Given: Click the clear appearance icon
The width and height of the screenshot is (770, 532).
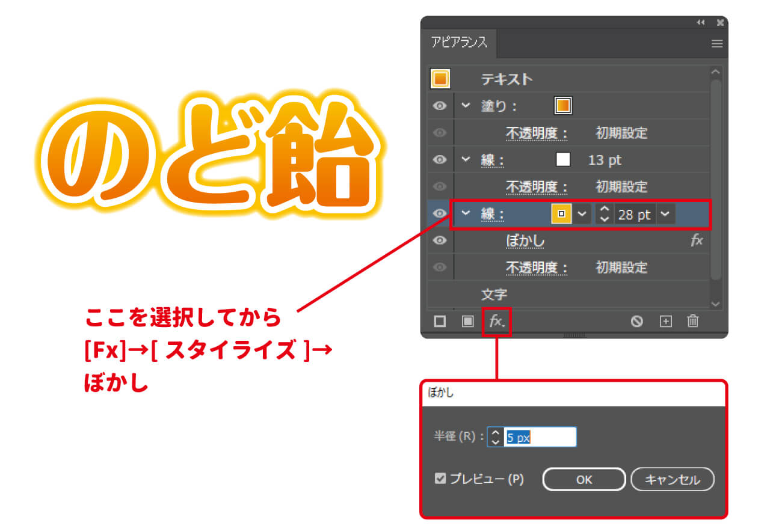Looking at the screenshot, I should [637, 322].
